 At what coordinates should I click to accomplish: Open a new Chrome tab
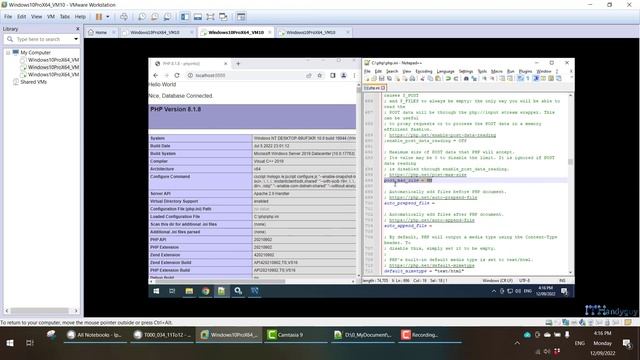click(x=238, y=64)
